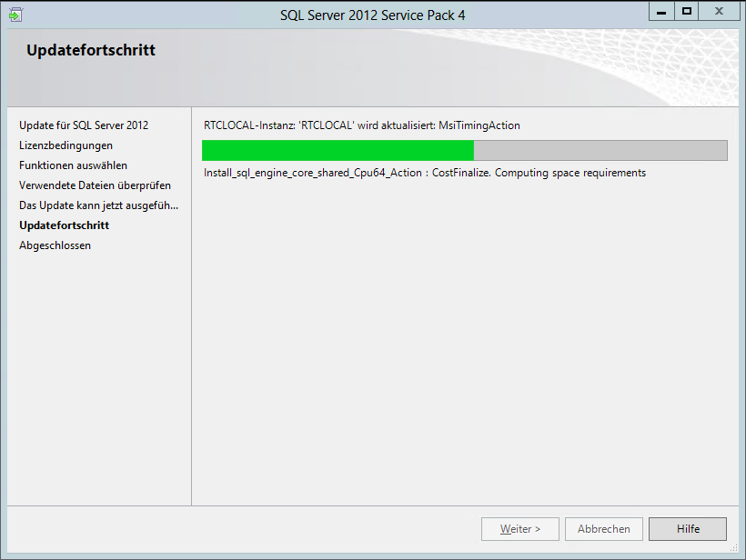Image resolution: width=746 pixels, height=560 pixels.
Task: Select 'Verwendete Dateien überprüfen' step
Action: [95, 185]
